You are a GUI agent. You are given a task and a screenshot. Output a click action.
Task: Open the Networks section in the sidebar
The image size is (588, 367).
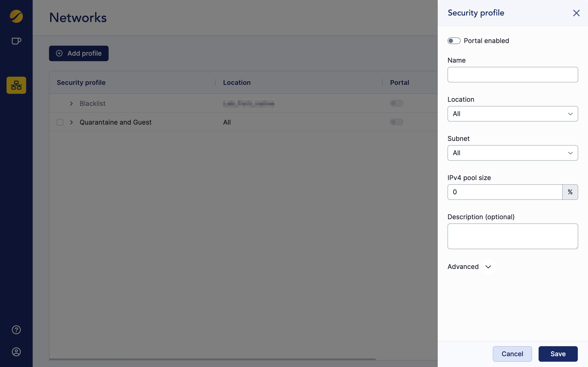(x=16, y=85)
